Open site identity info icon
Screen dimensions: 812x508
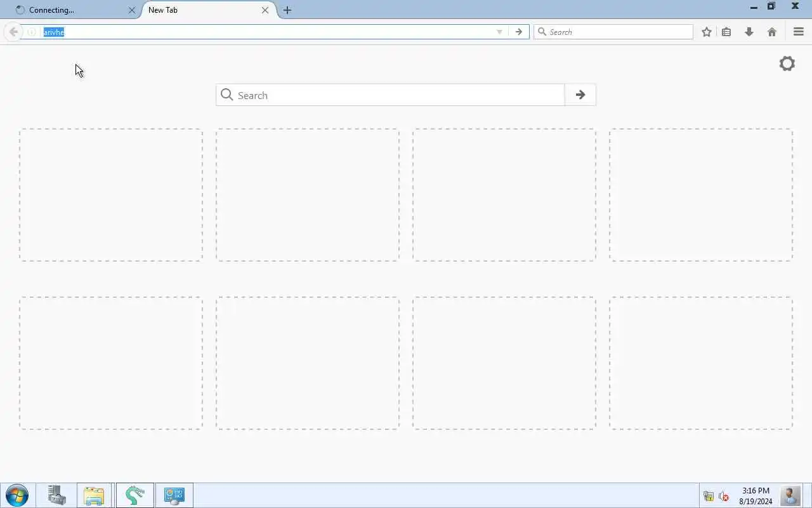pos(31,32)
